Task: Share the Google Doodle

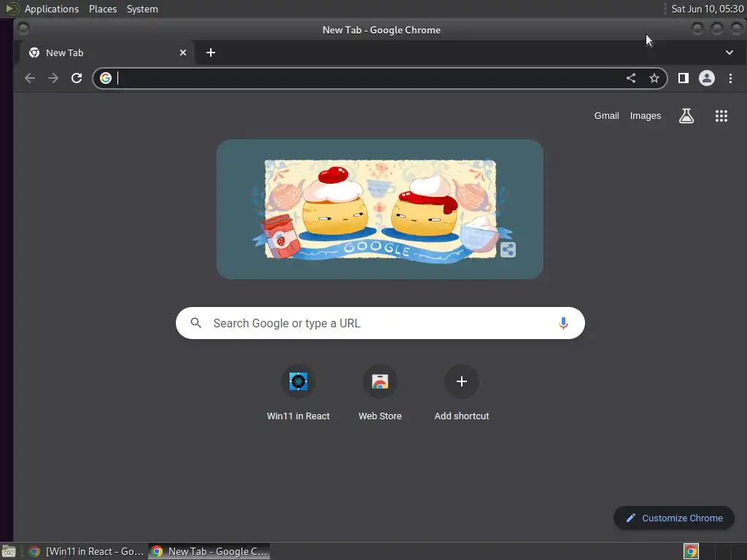Action: [x=508, y=249]
